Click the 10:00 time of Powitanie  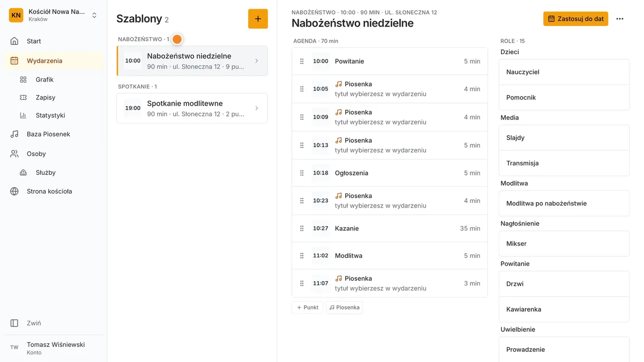[320, 61]
